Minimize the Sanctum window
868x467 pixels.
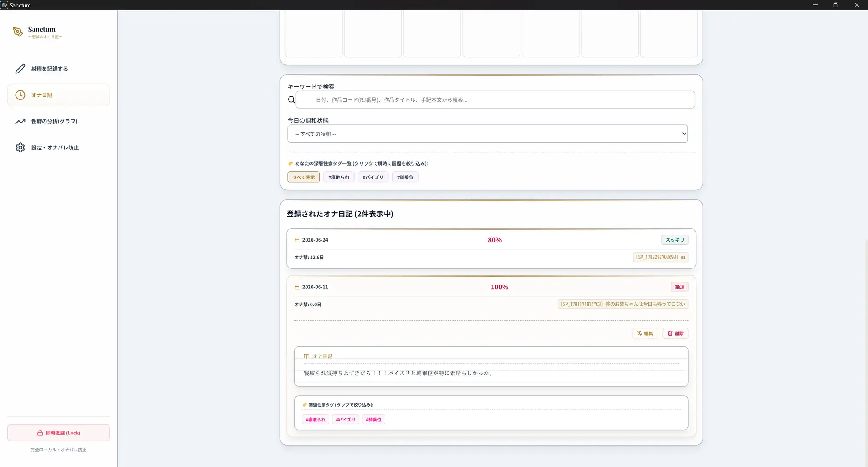tap(815, 5)
